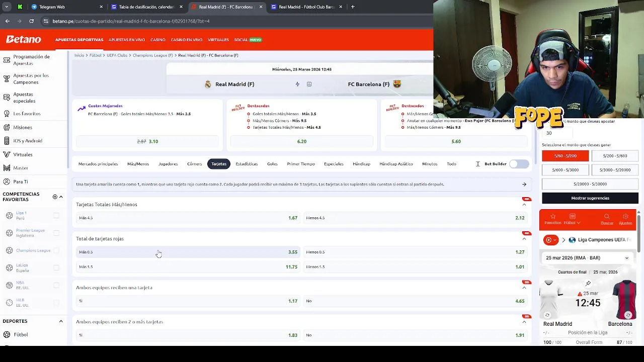Open Apuestas especiales sidebar icon
The height and width of the screenshot is (362, 644).
click(7, 98)
